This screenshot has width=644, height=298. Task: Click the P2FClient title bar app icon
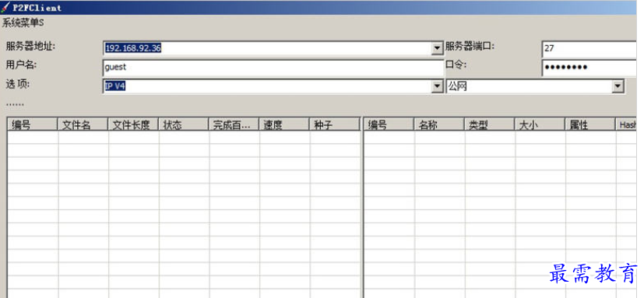click(x=5, y=7)
